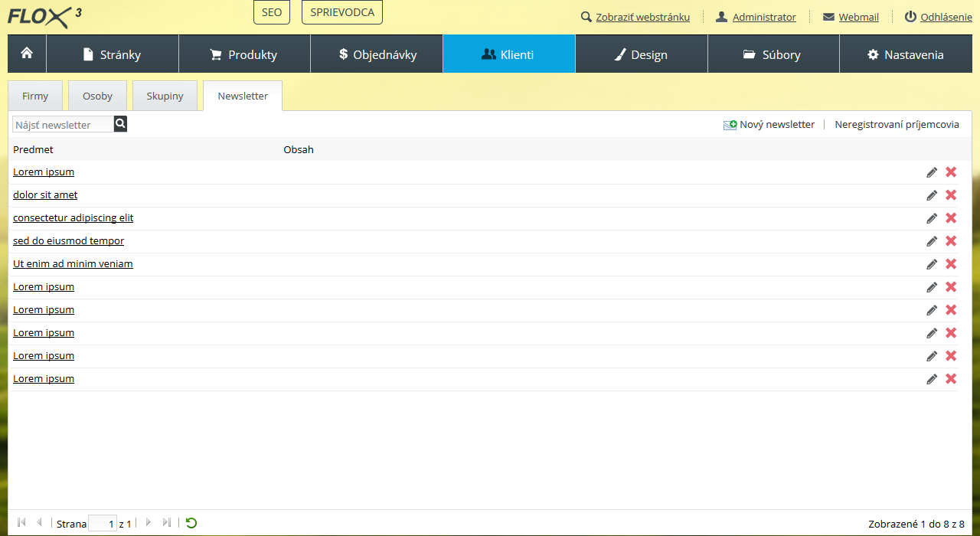Open the Objednávky menu
Screen dimensions: 980x536
(x=377, y=54)
